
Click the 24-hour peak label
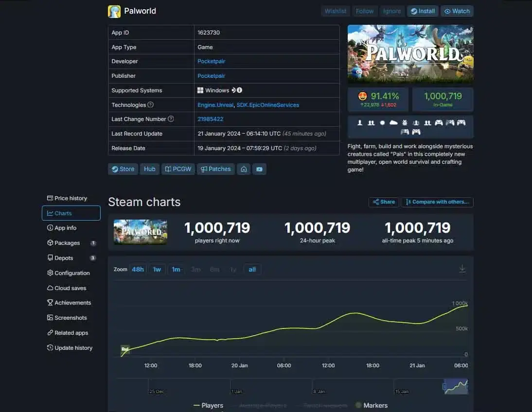click(317, 240)
